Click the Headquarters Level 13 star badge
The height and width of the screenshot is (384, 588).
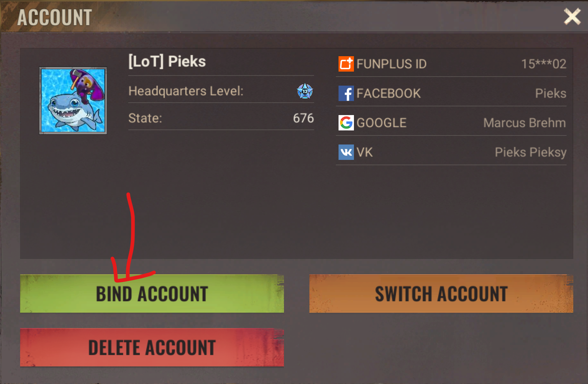coord(305,91)
